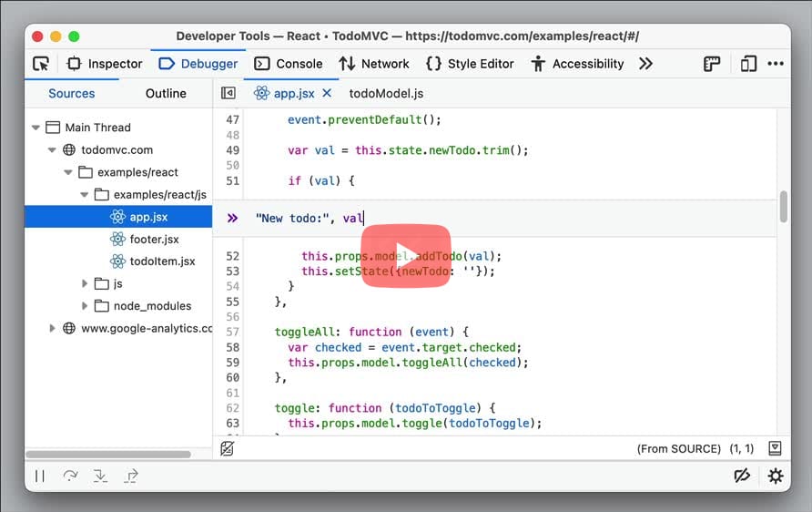812x512 pixels.
Task: Click the Step In button
Action: [x=100, y=476]
